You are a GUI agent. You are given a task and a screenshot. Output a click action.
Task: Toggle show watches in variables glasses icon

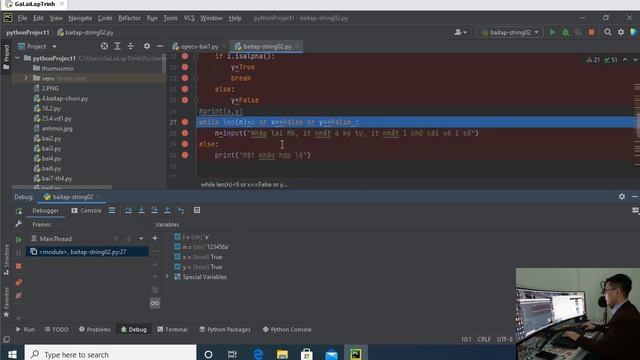click(155, 303)
